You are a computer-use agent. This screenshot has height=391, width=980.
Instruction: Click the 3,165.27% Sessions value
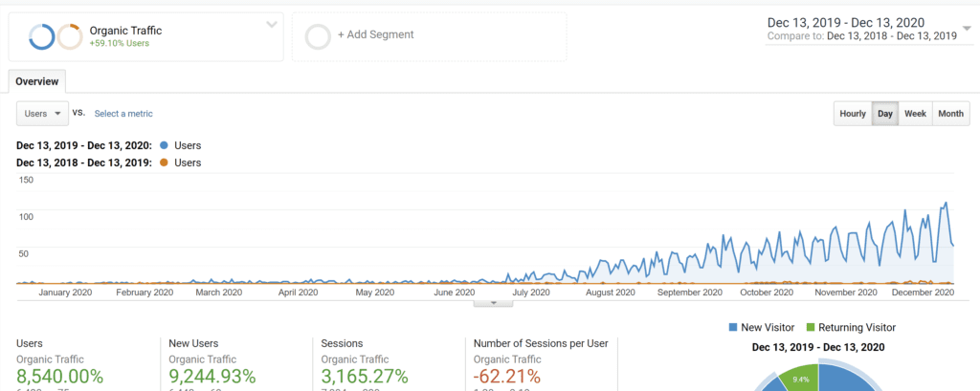[365, 377]
